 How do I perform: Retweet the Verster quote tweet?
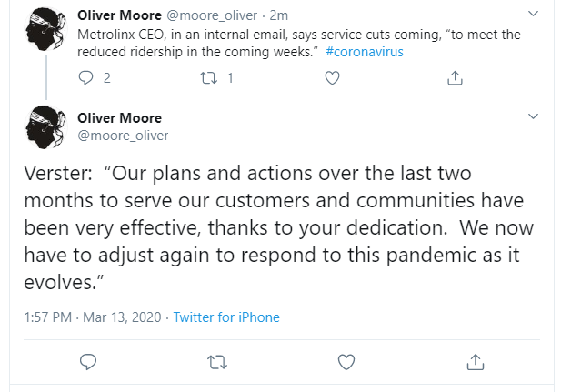tap(217, 362)
